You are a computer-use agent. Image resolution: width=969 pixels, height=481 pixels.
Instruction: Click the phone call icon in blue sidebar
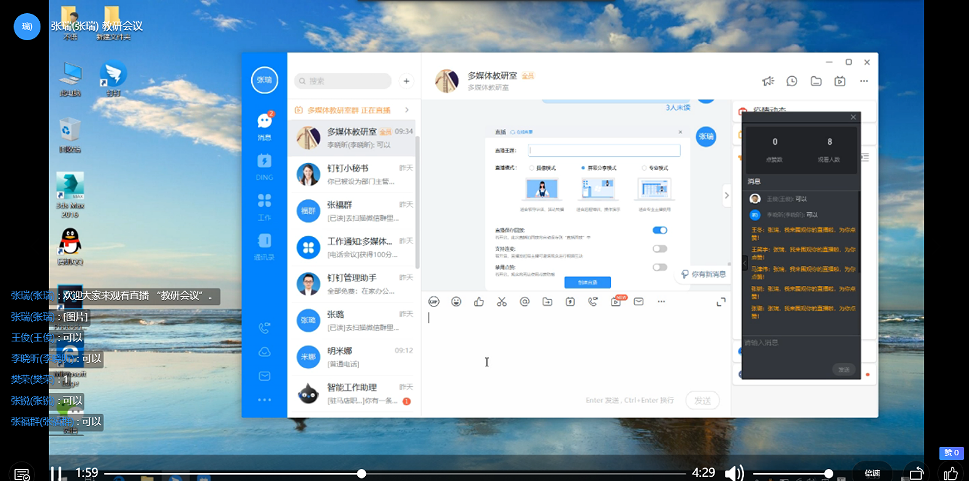(x=264, y=328)
